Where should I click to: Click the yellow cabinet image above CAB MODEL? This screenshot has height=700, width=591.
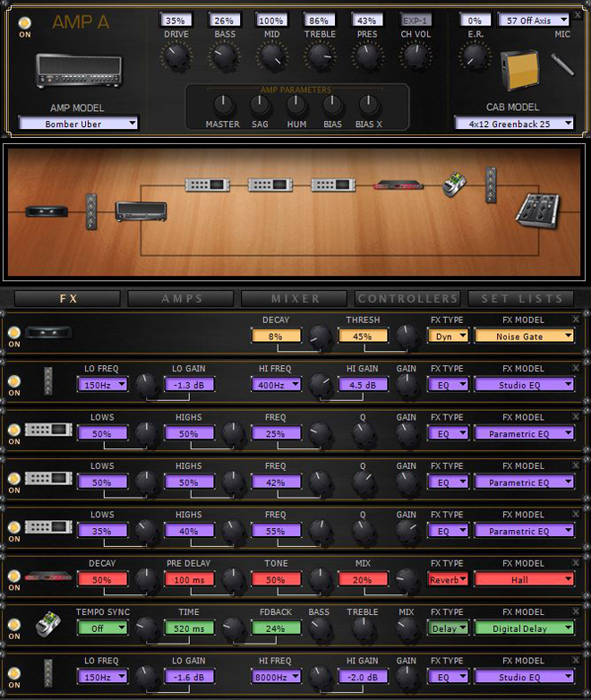(x=519, y=71)
